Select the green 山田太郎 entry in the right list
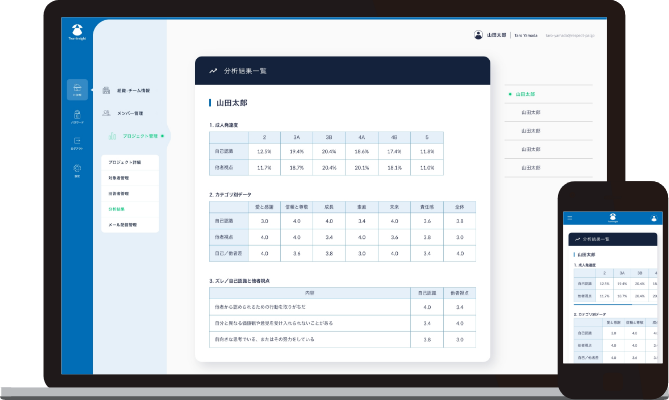The width and height of the screenshot is (669, 400). tap(525, 94)
